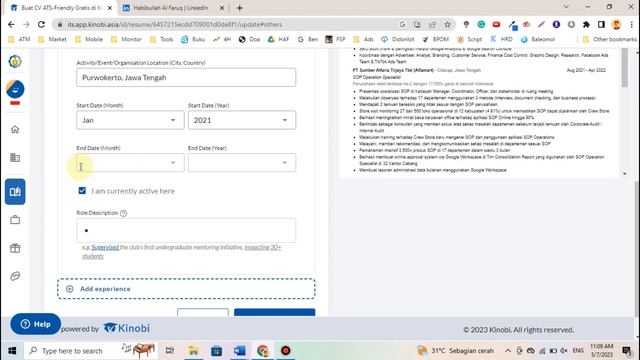Viewport: 640px width, 360px height.
Task: Open the Help button
Action: click(36, 324)
